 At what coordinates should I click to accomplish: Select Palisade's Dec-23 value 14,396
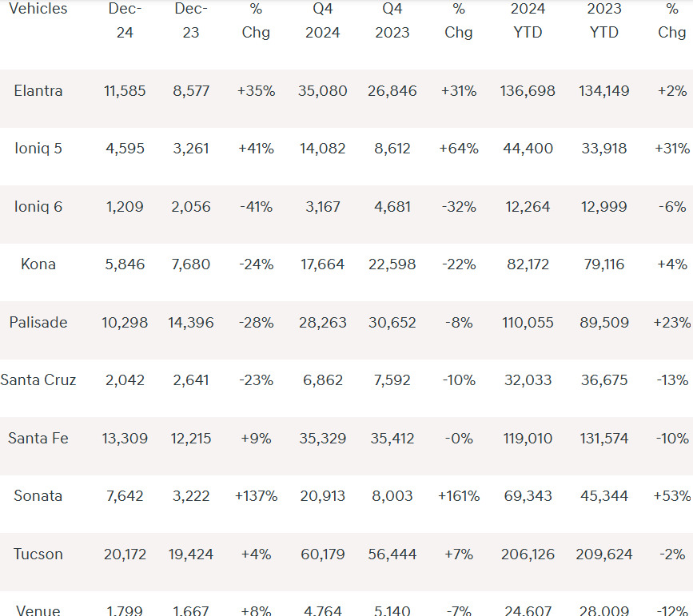pyautogui.click(x=192, y=323)
